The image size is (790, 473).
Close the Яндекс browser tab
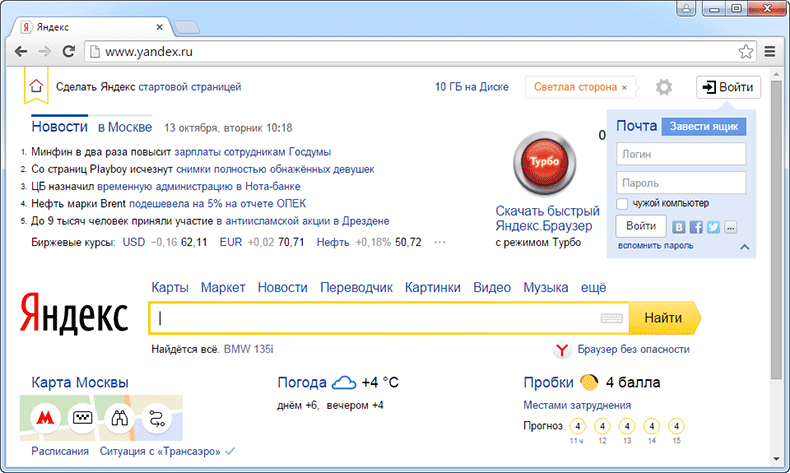[159, 27]
